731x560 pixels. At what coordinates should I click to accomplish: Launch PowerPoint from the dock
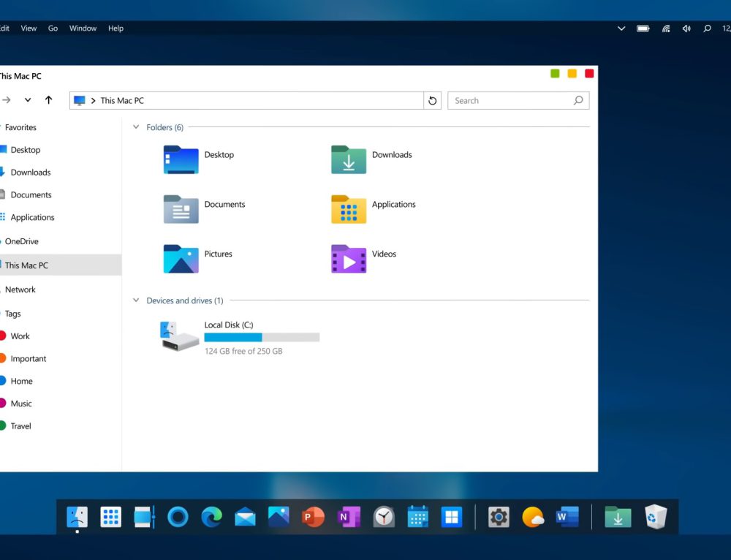[313, 517]
